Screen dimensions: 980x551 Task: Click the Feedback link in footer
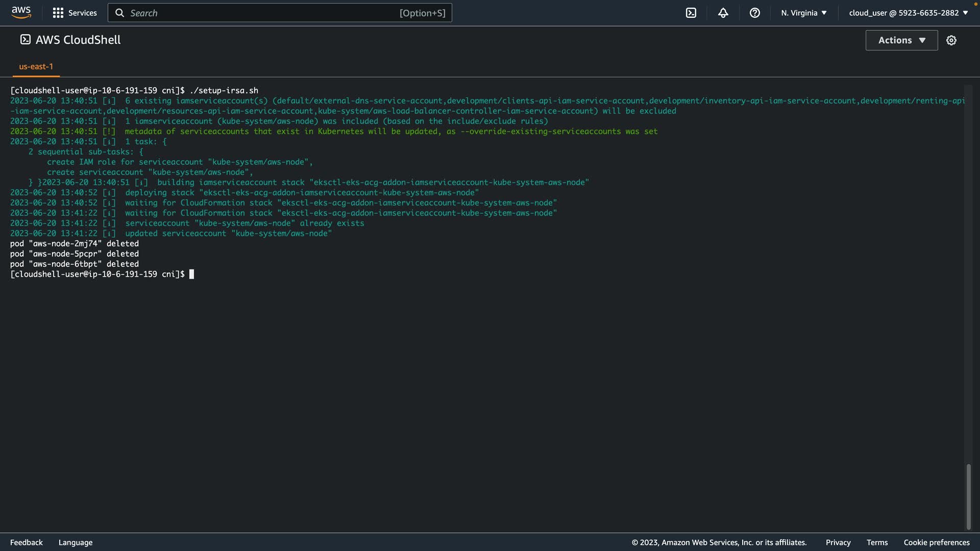tap(26, 542)
